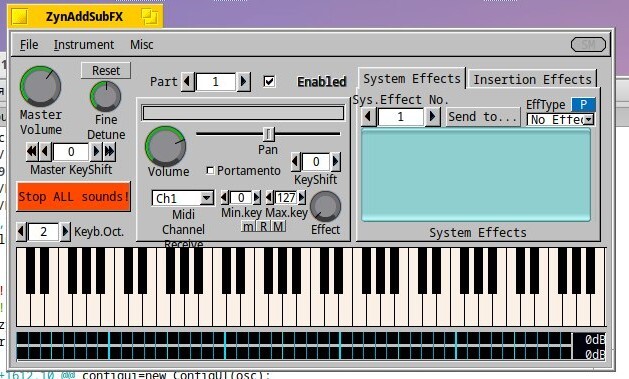The width and height of the screenshot is (629, 379).
Task: Increase Master KeyShift with single right arrow
Action: click(x=95, y=152)
